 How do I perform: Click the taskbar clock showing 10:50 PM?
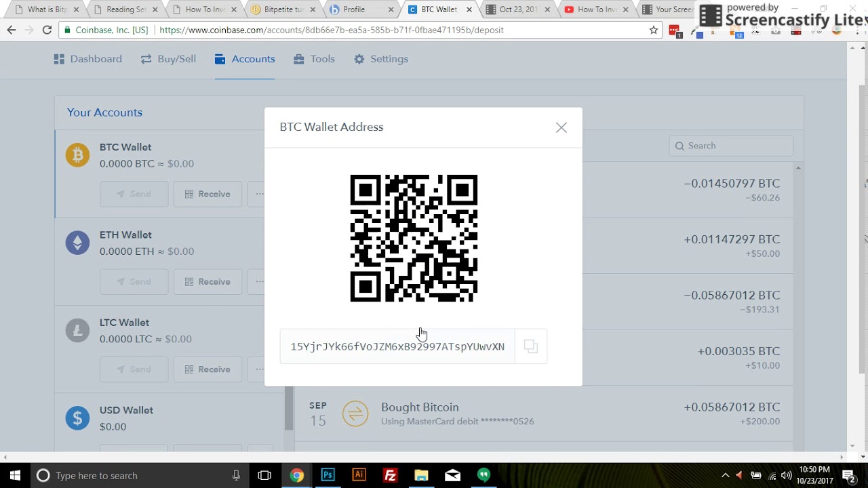pyautogui.click(x=814, y=475)
